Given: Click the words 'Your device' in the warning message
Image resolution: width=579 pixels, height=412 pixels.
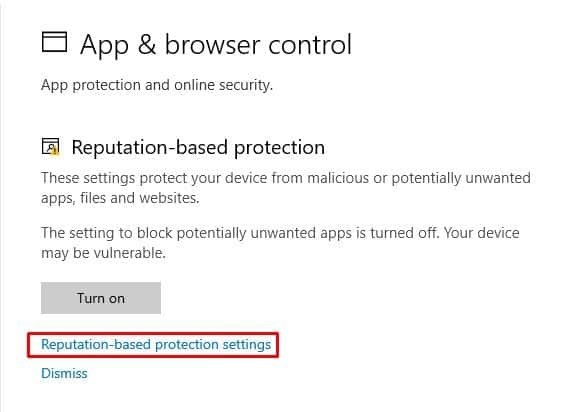Looking at the screenshot, I should 482,233.
